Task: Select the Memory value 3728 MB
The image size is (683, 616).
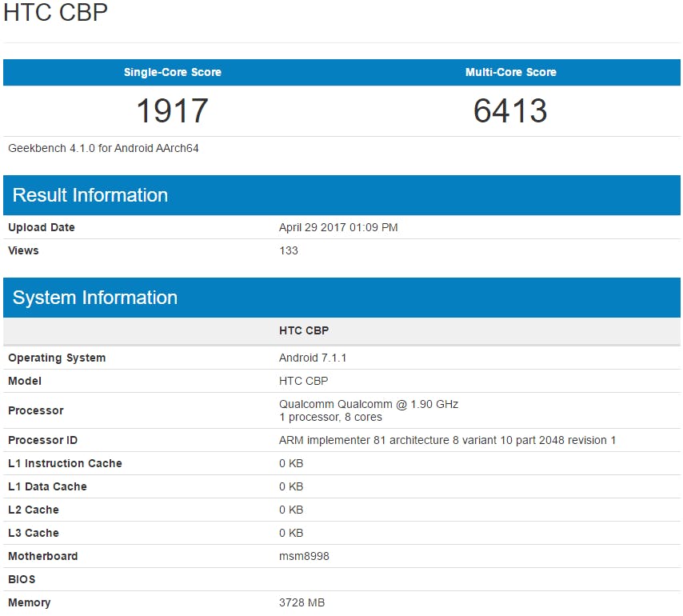Action: coord(302,602)
